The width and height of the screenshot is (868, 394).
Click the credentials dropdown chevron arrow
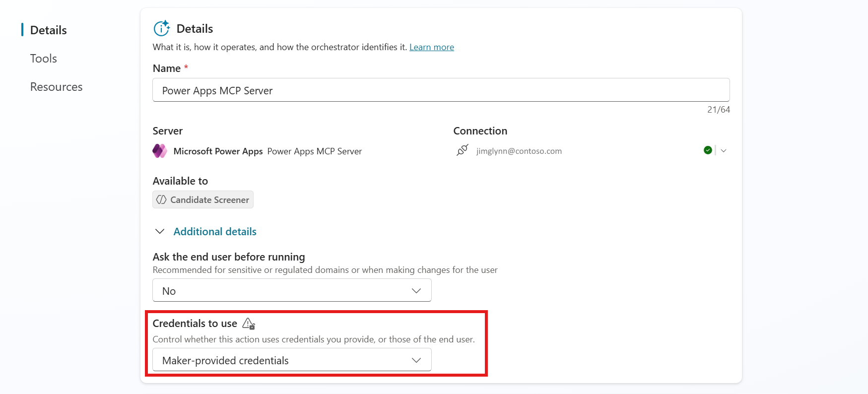click(x=416, y=360)
